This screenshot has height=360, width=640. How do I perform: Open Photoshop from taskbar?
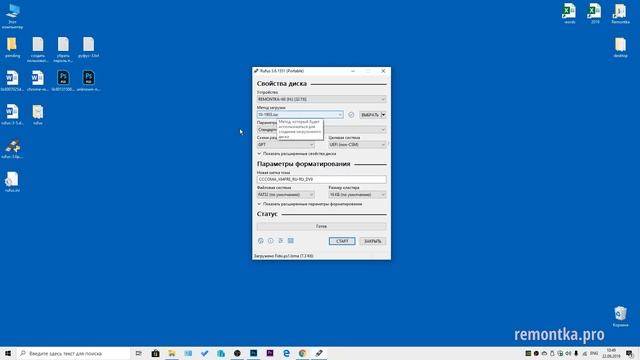(253, 353)
